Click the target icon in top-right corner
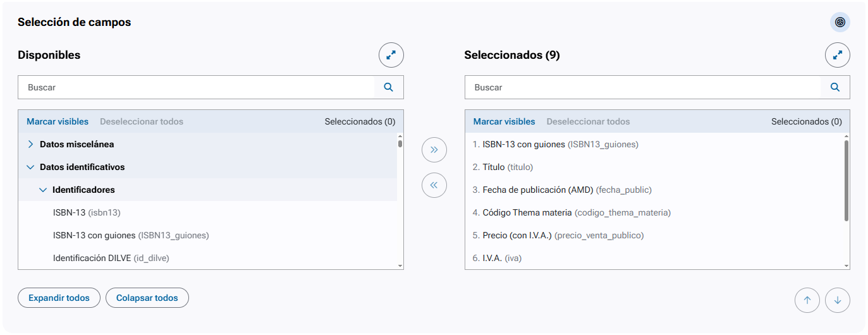The width and height of the screenshot is (868, 335). (840, 22)
